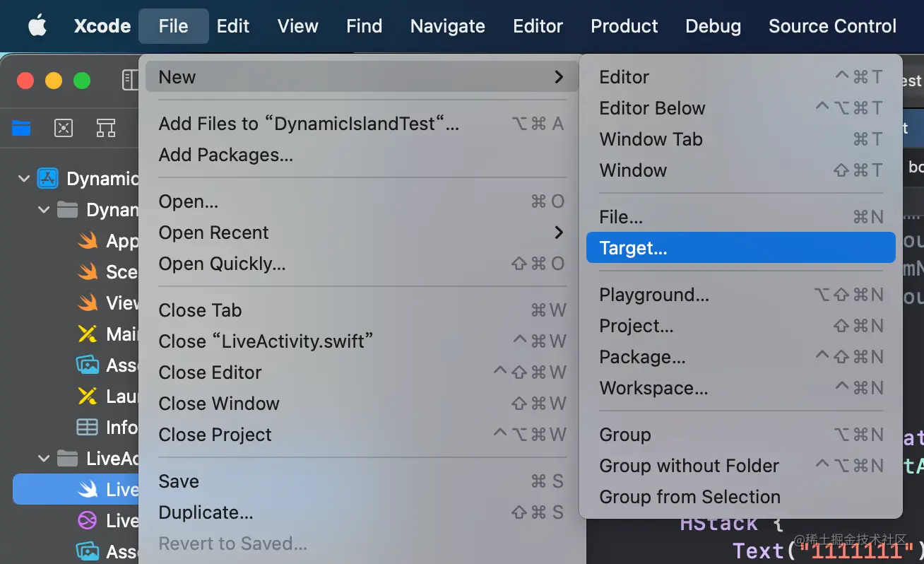The width and height of the screenshot is (924, 564).
Task: Choose New Package…
Action: coord(741,357)
